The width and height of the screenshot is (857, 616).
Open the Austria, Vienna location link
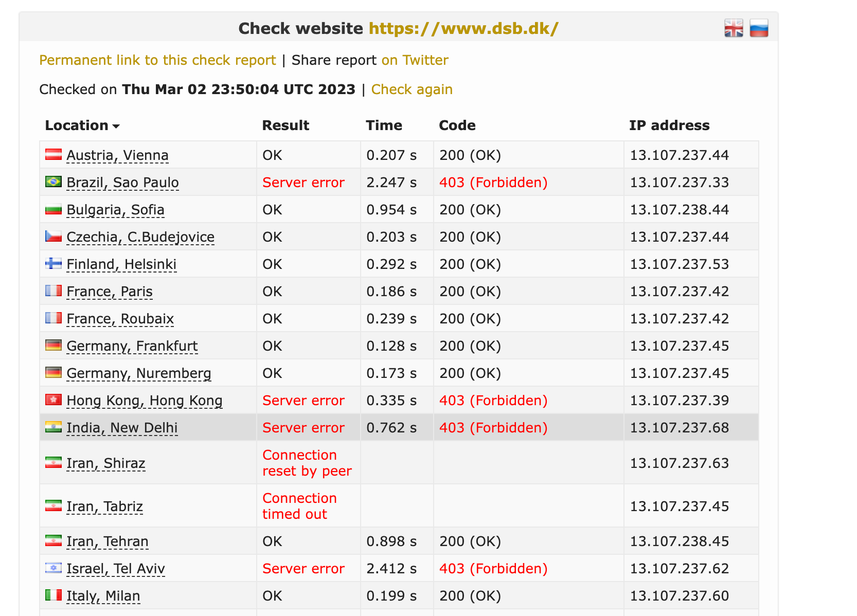click(117, 155)
